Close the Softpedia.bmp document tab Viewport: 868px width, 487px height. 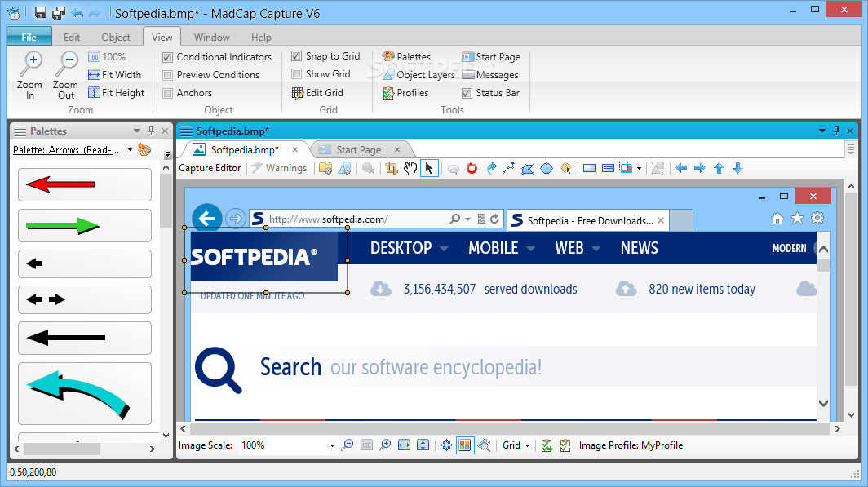click(295, 149)
